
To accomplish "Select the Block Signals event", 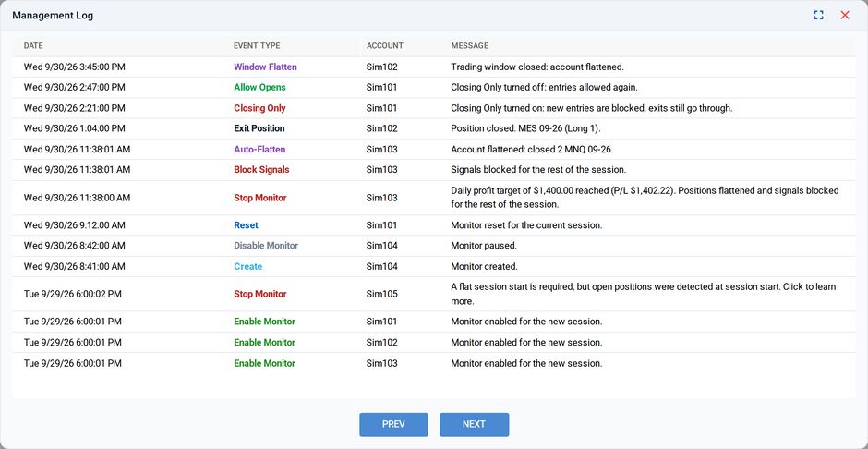I will point(261,170).
